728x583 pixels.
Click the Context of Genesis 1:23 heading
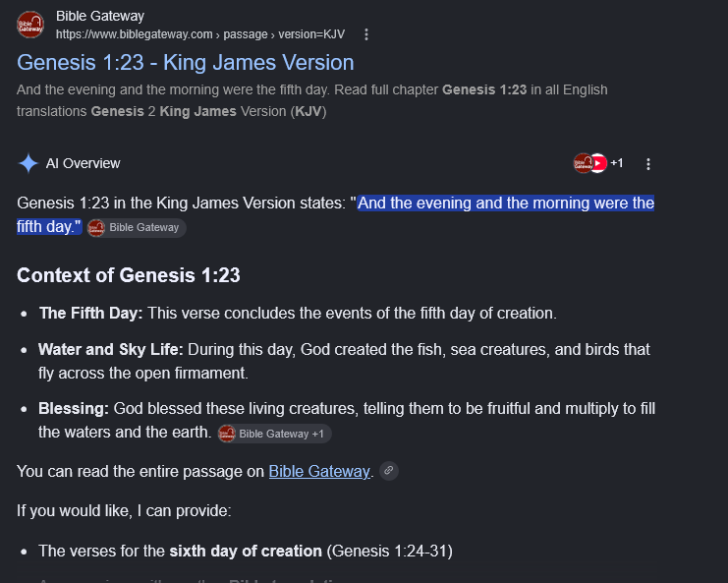[x=128, y=275]
